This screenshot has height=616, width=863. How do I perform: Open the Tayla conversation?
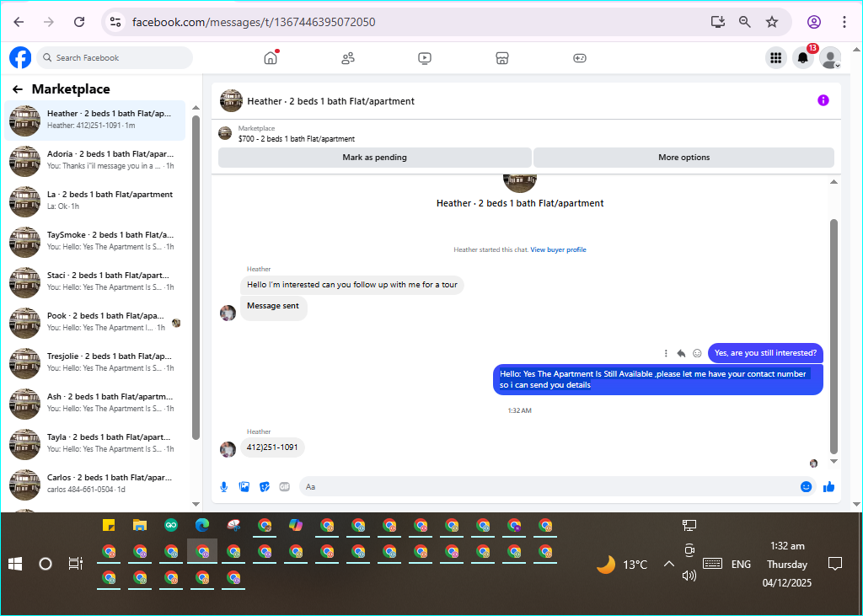[x=94, y=444]
